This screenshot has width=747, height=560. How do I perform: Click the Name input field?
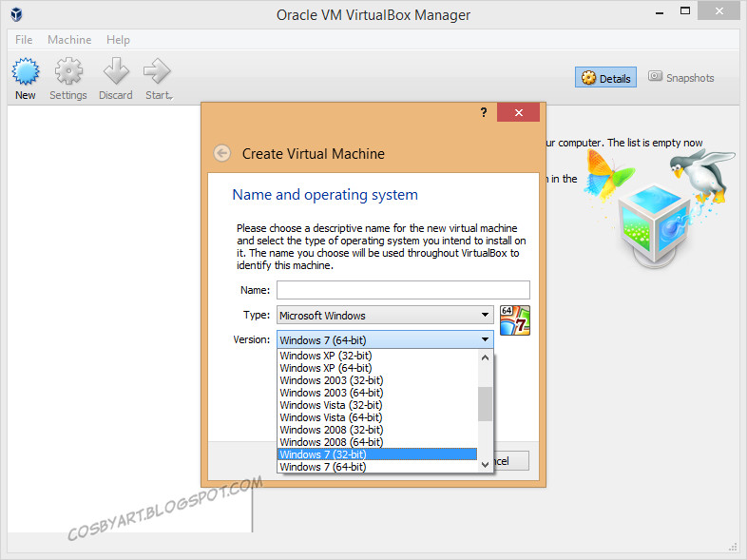pos(403,290)
